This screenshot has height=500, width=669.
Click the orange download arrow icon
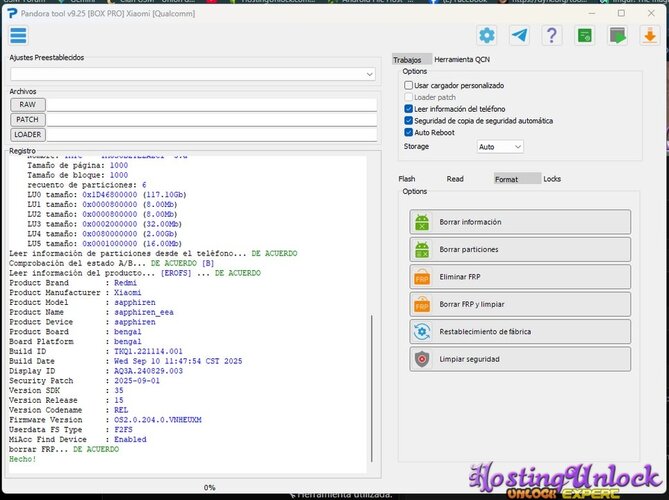pyautogui.click(x=650, y=35)
